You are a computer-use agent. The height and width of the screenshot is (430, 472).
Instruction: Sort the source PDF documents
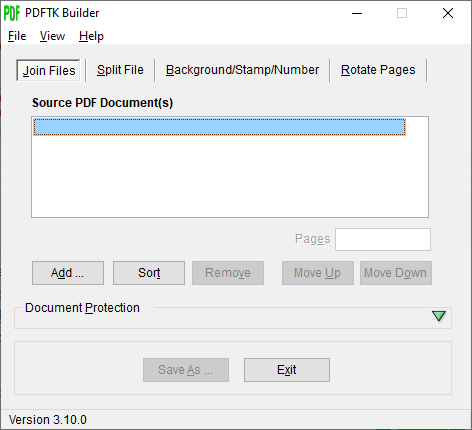tap(149, 273)
